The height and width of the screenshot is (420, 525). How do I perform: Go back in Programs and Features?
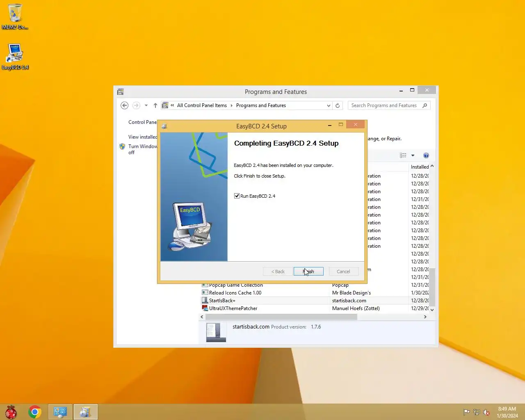tap(125, 105)
